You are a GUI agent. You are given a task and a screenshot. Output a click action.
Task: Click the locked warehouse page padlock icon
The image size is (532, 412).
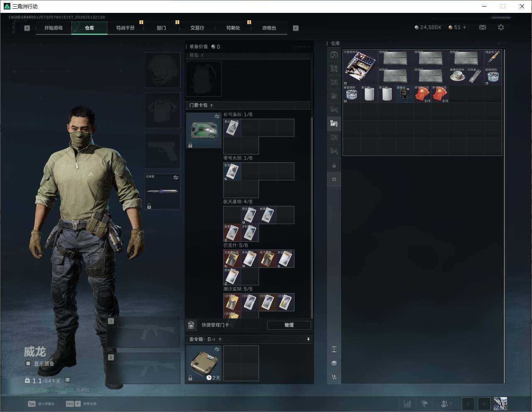pos(334,166)
